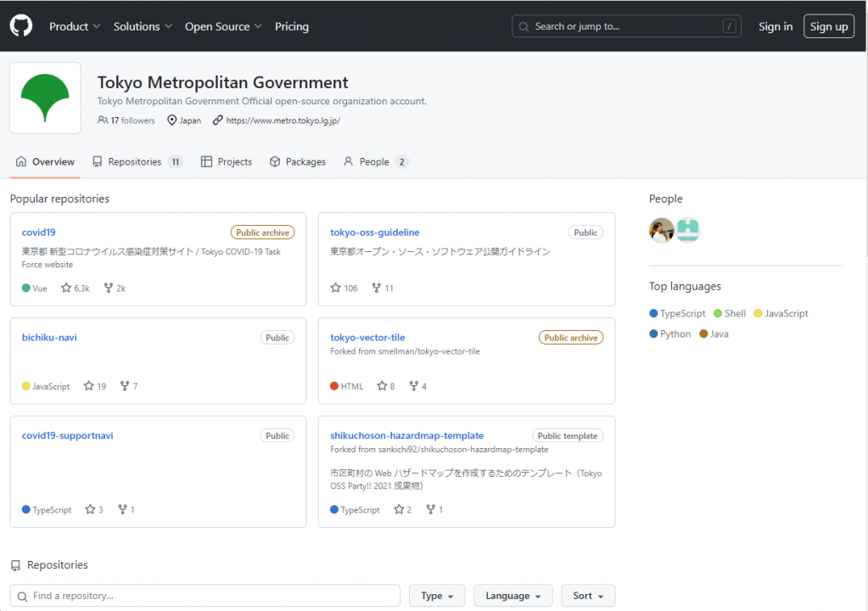Viewport: 868px width, 611px height.
Task: View tokyo-oss-guideline 11 forks
Action: click(x=383, y=288)
